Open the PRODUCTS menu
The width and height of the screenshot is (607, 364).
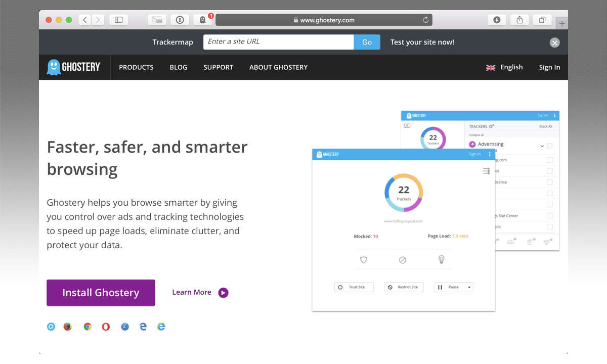pyautogui.click(x=136, y=67)
